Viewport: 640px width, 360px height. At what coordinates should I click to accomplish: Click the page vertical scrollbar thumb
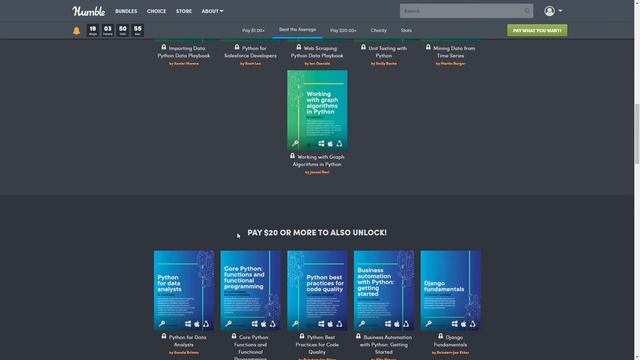coord(637,133)
